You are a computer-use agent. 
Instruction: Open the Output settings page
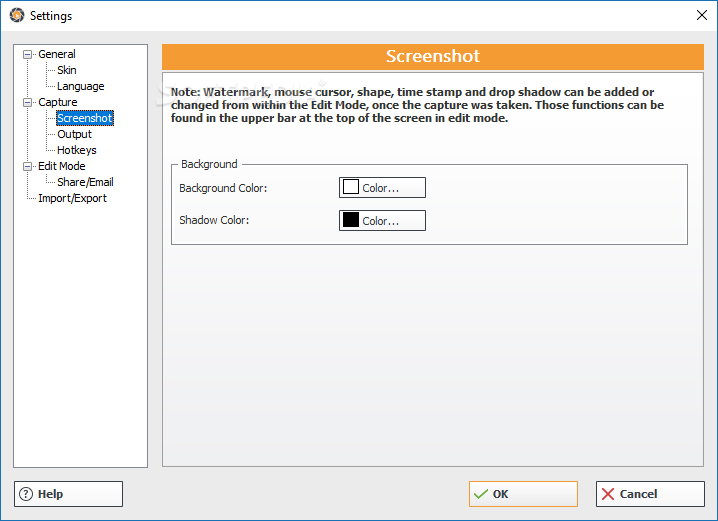point(74,134)
